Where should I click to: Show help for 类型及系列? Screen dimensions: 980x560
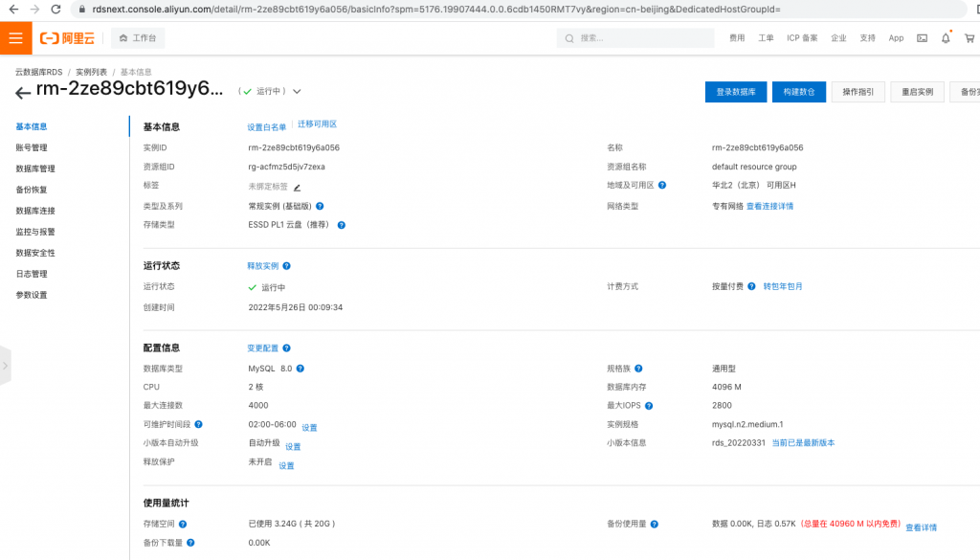[x=320, y=206]
